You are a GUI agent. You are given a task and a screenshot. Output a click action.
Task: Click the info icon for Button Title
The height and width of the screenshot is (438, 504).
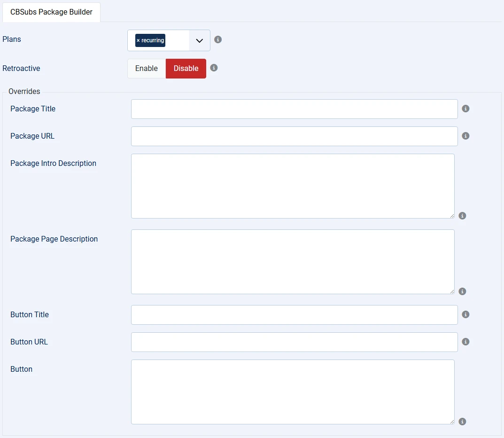click(x=465, y=314)
